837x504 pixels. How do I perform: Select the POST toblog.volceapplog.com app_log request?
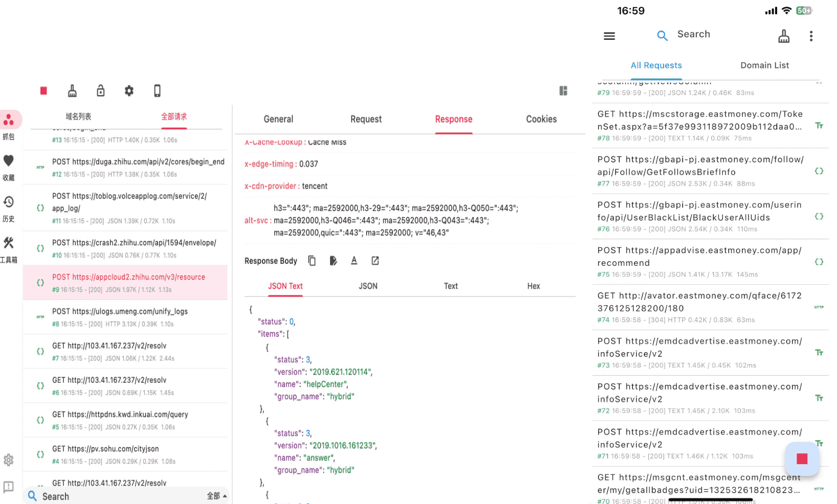coord(125,208)
